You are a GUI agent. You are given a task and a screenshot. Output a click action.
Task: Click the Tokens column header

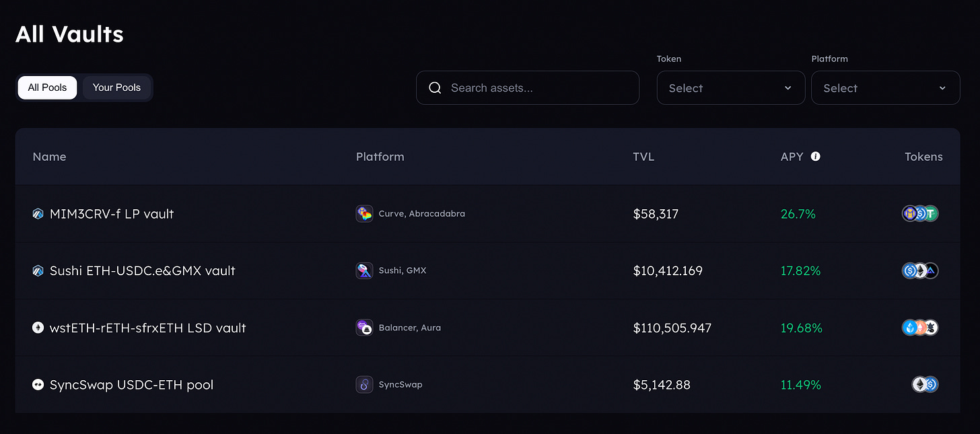click(x=923, y=157)
